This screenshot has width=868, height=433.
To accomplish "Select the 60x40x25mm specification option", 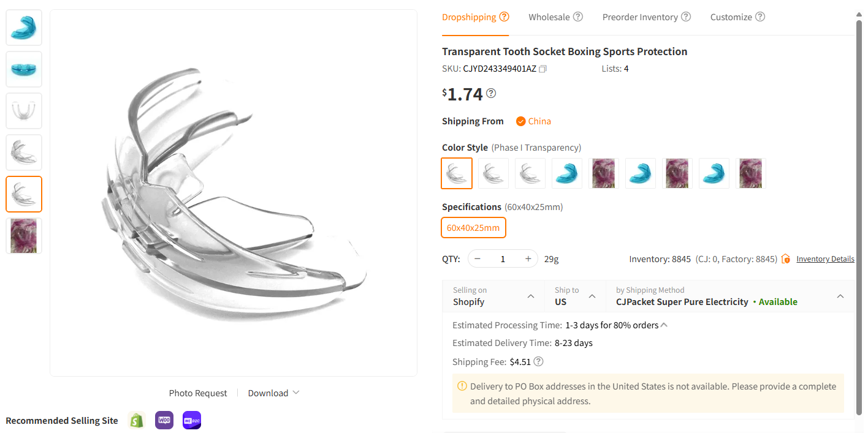I will (x=473, y=227).
